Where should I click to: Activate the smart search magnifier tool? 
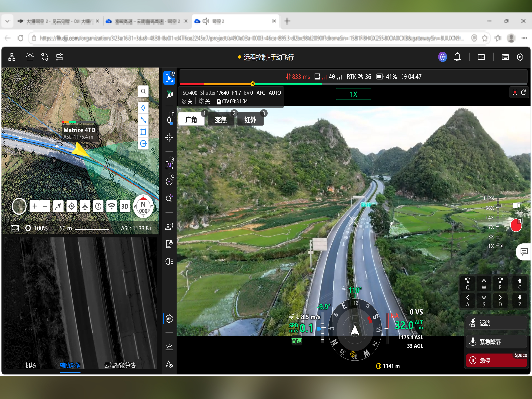click(169, 198)
